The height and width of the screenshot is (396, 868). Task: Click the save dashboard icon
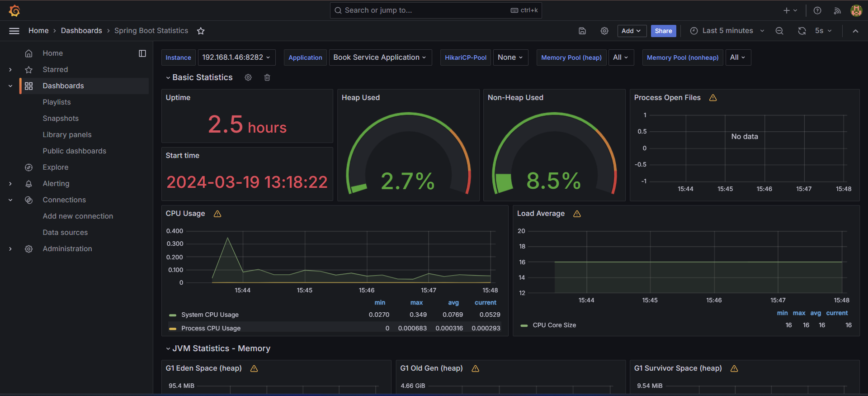pyautogui.click(x=582, y=31)
